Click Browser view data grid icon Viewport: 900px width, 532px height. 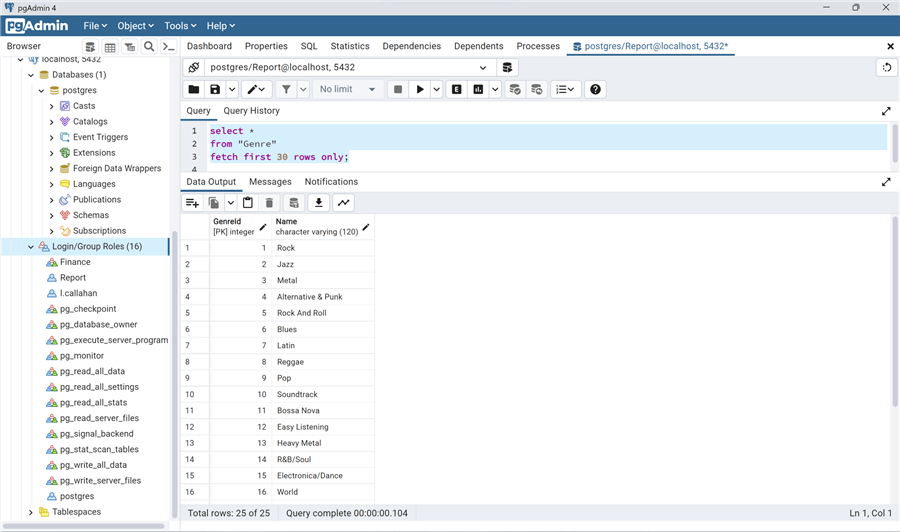pos(110,46)
